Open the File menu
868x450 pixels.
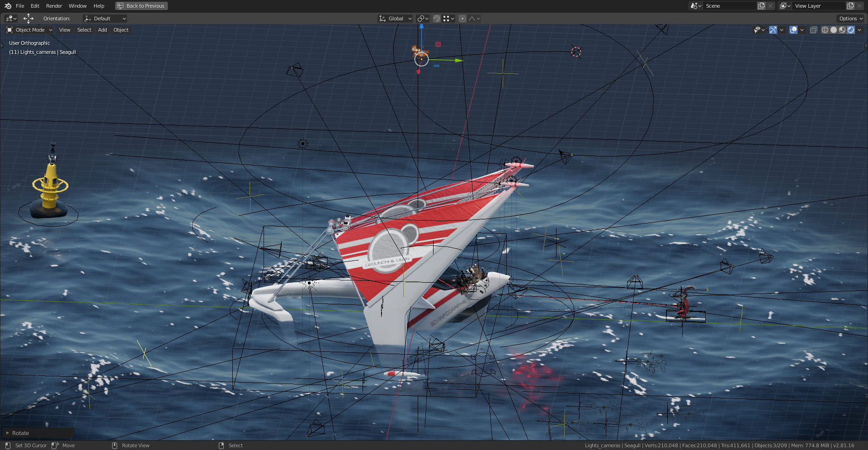pos(20,6)
